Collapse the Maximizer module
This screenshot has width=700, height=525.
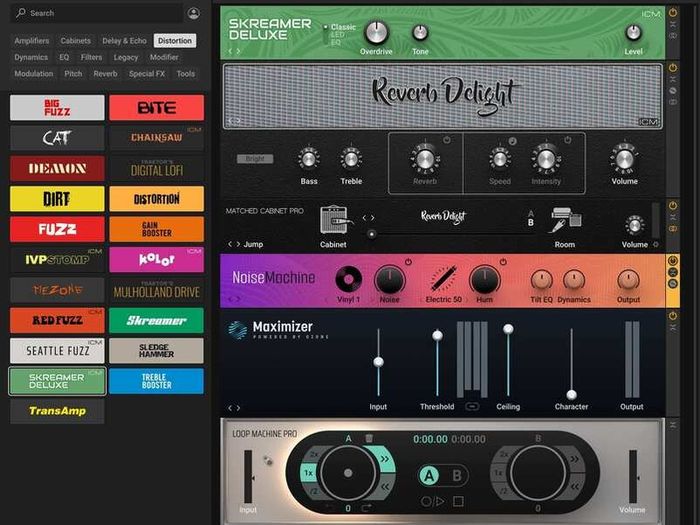point(673,328)
